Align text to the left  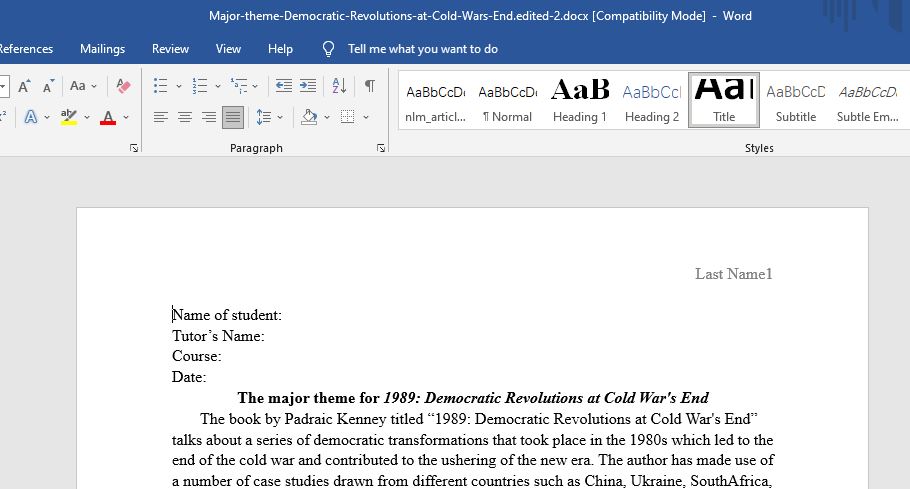[x=161, y=117]
